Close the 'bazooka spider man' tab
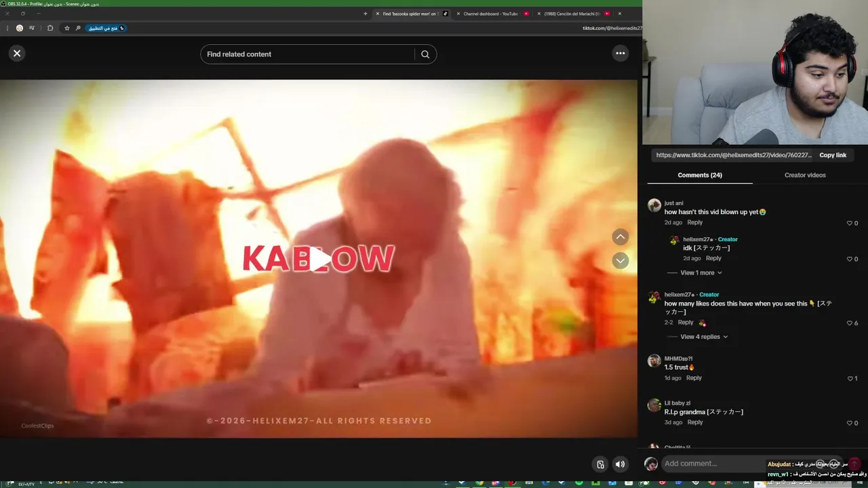The height and width of the screenshot is (488, 868). (x=378, y=14)
